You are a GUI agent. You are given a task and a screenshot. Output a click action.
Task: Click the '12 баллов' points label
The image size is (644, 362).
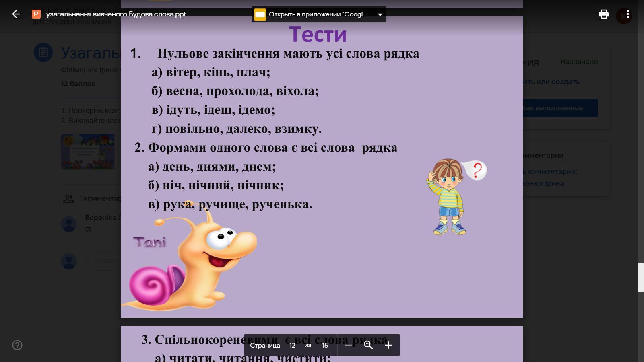click(x=78, y=84)
